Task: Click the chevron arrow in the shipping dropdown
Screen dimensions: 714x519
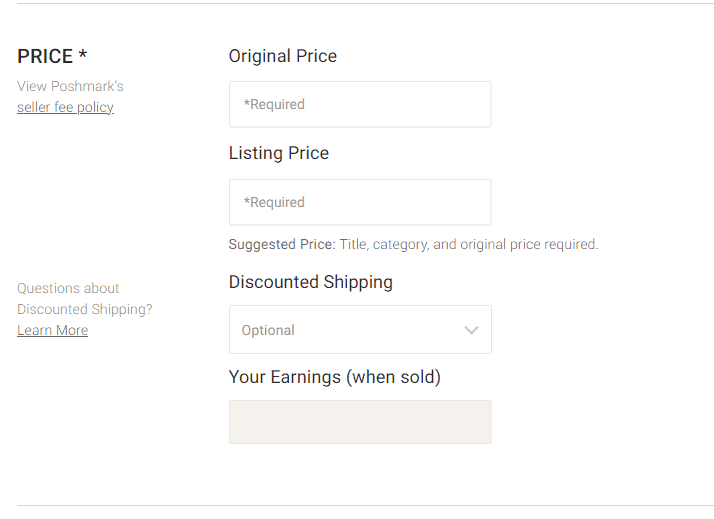Action: click(472, 330)
